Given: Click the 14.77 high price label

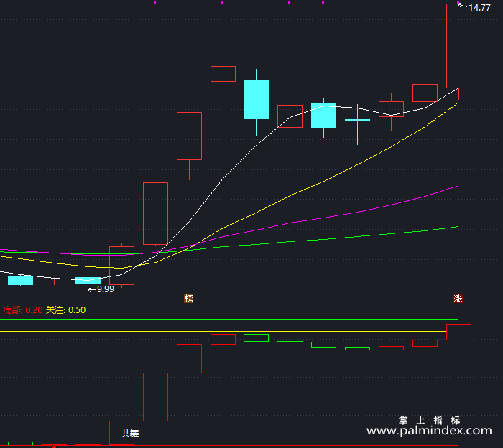Looking at the screenshot, I should (479, 8).
